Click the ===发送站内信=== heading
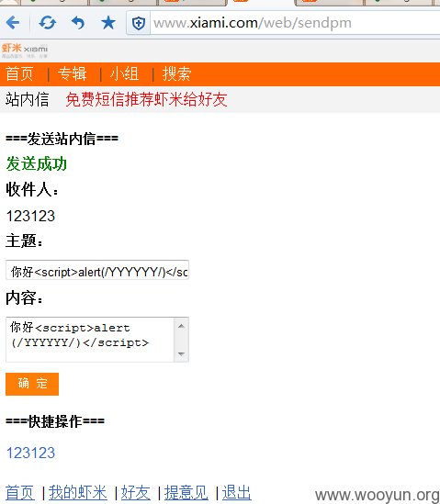 point(62,139)
